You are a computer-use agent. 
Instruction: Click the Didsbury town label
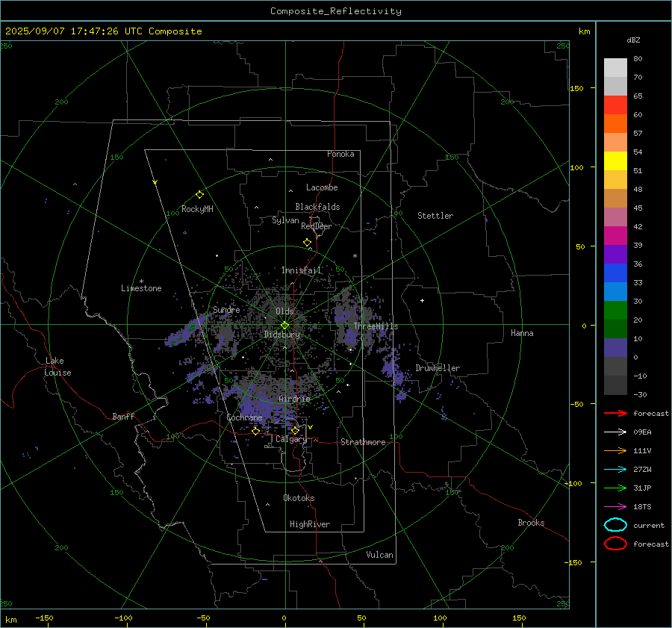[281, 335]
